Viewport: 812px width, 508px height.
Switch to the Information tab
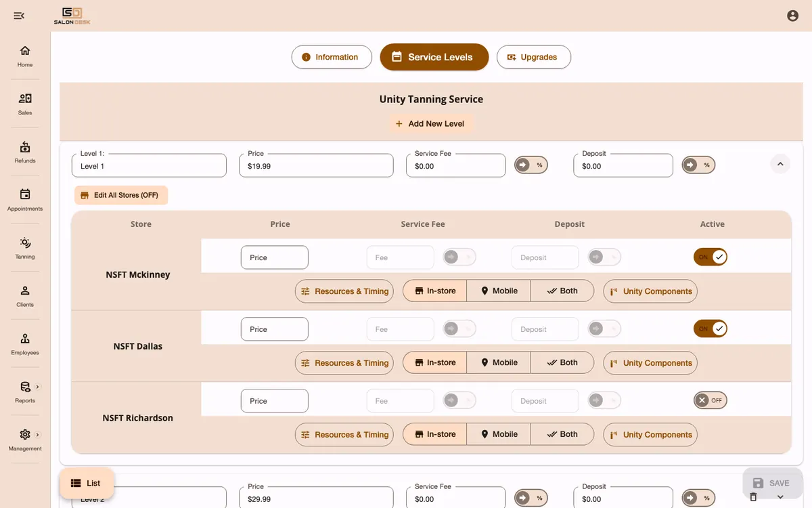click(x=332, y=57)
